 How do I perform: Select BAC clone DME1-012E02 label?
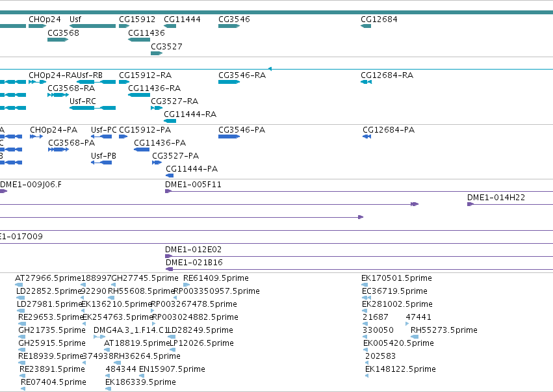193,250
